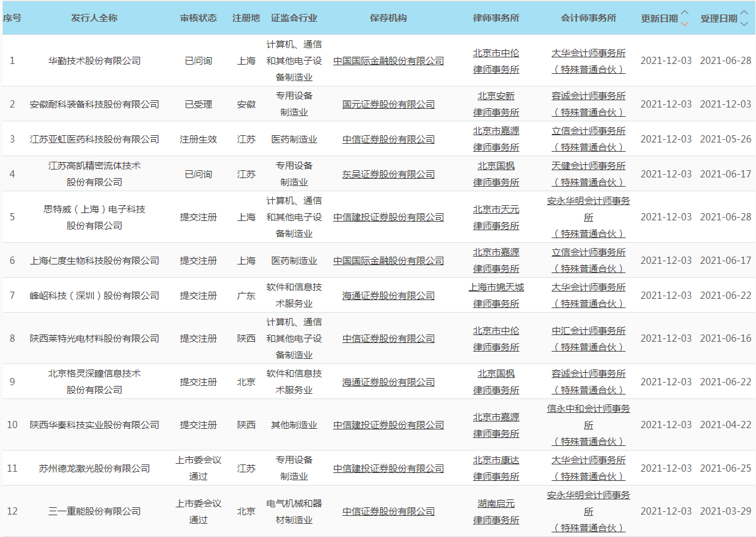Open 湖南启元律师事务所 link
This screenshot has height=537, width=756.
tap(496, 504)
